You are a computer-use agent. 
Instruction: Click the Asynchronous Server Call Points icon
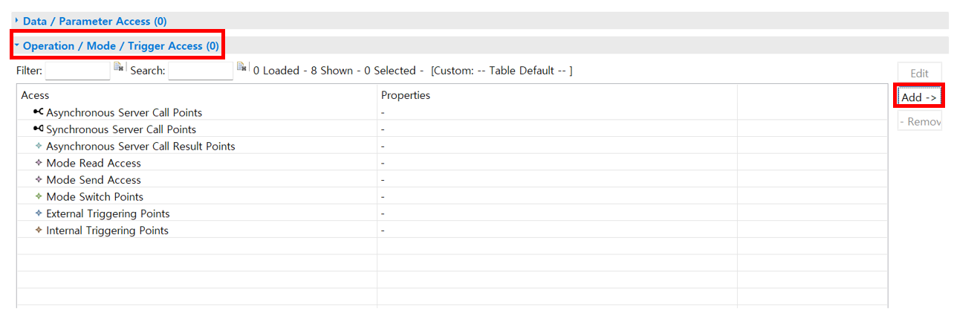pos(38,112)
